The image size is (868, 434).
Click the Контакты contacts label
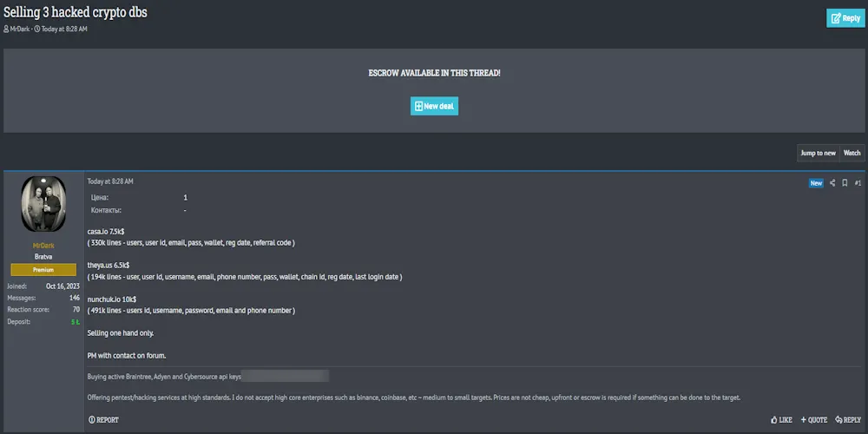click(106, 210)
